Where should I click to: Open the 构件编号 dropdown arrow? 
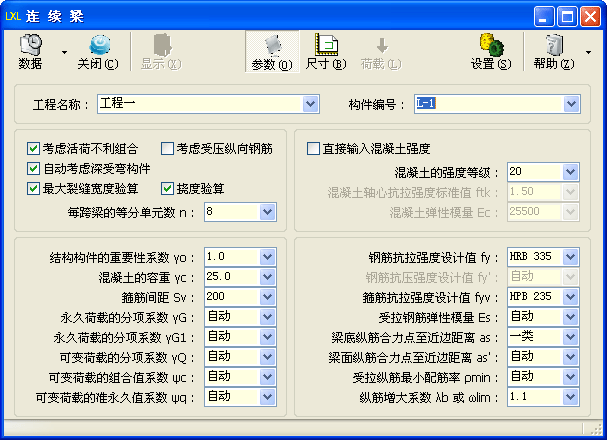[571, 104]
